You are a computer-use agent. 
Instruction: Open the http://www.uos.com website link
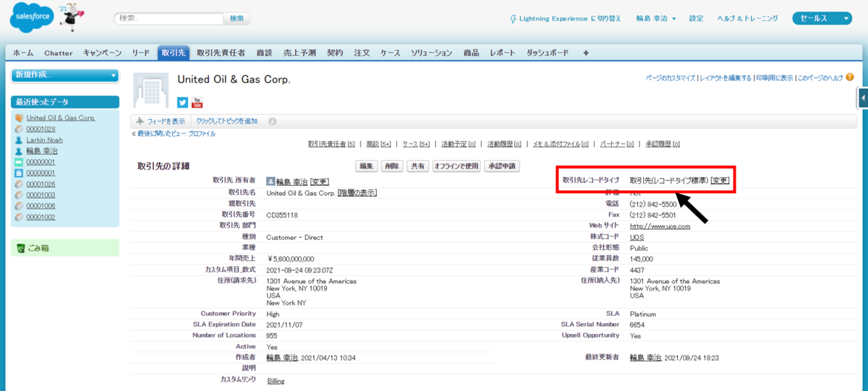point(660,226)
